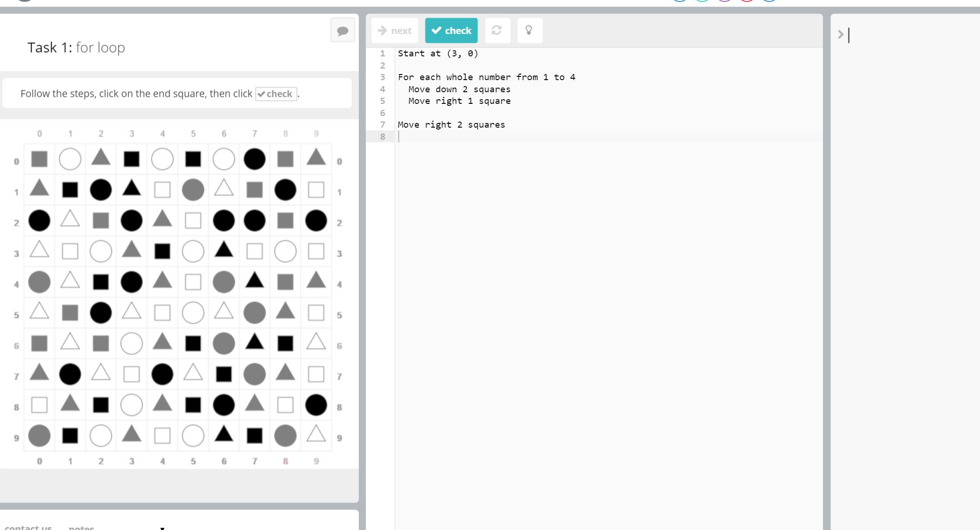Click the 'For each whole number' loop line
The image size is (980, 530).
(x=486, y=77)
